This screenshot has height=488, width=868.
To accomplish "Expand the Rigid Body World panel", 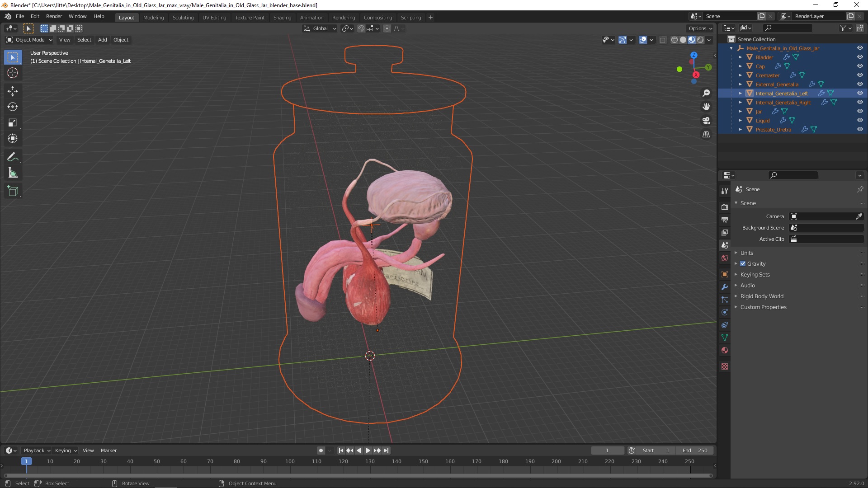I will pos(761,296).
